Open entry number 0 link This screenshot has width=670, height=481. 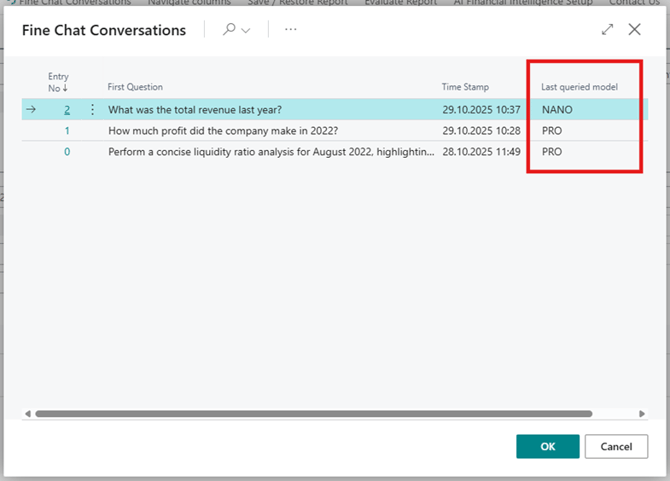click(67, 152)
